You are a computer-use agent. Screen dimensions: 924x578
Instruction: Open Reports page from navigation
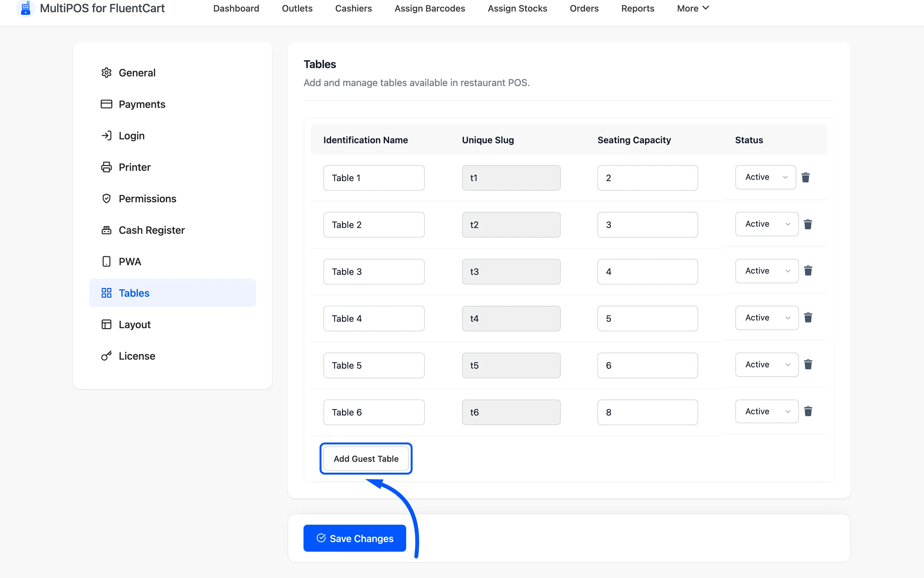point(637,8)
